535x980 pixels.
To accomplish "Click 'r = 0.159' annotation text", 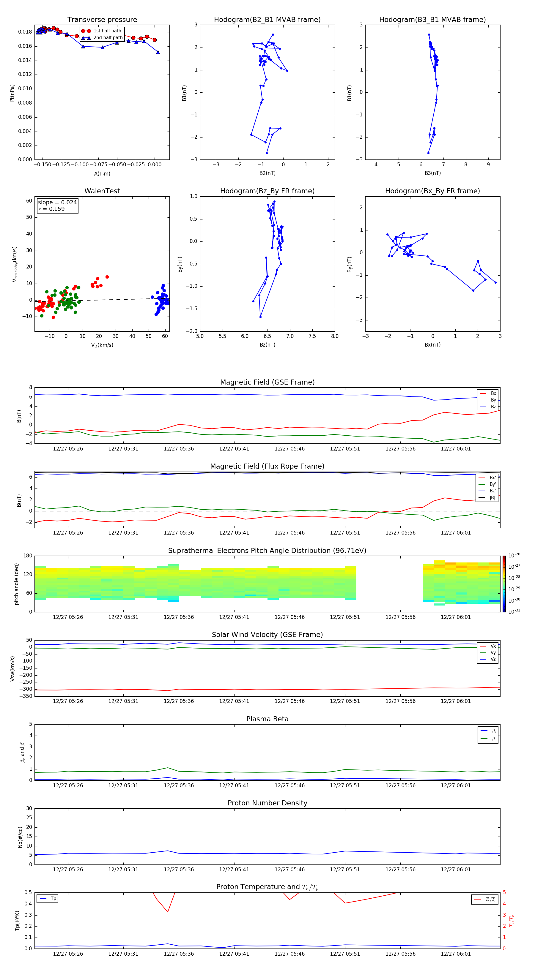I will [51, 209].
